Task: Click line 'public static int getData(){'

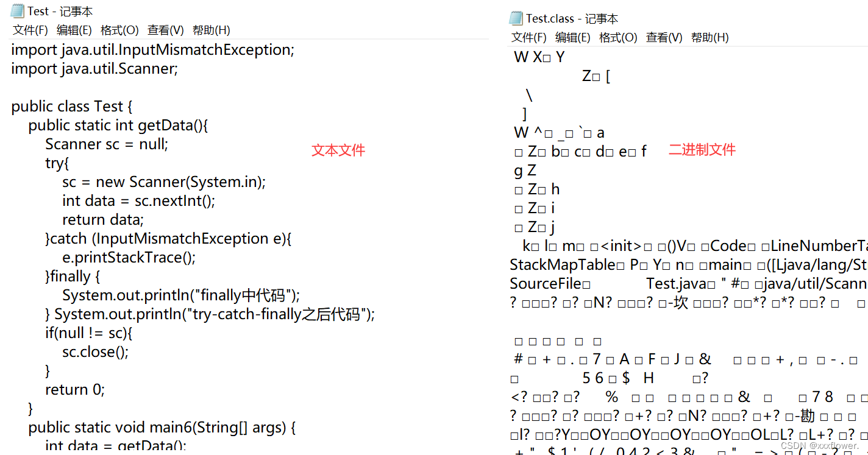Action: (118, 125)
